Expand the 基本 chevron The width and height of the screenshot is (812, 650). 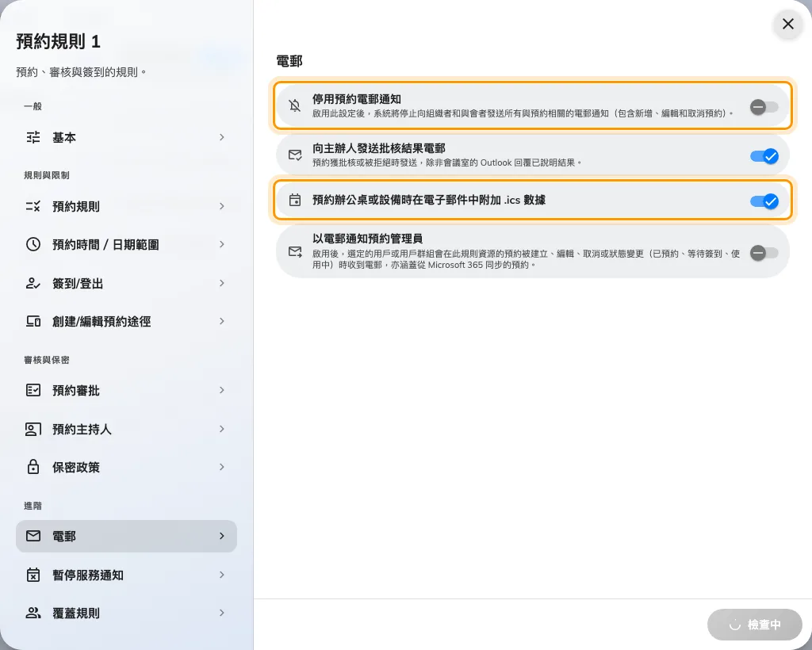222,137
